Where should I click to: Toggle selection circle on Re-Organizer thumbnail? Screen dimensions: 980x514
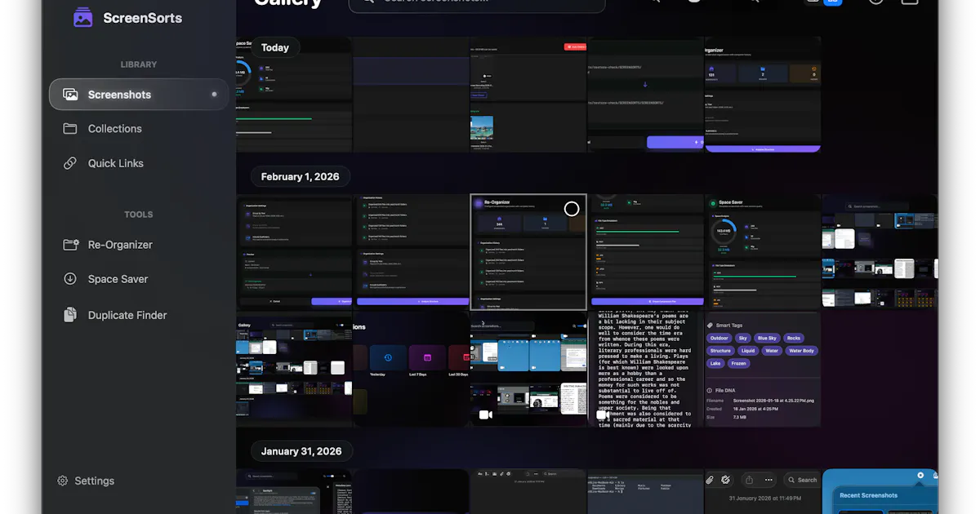coord(572,209)
